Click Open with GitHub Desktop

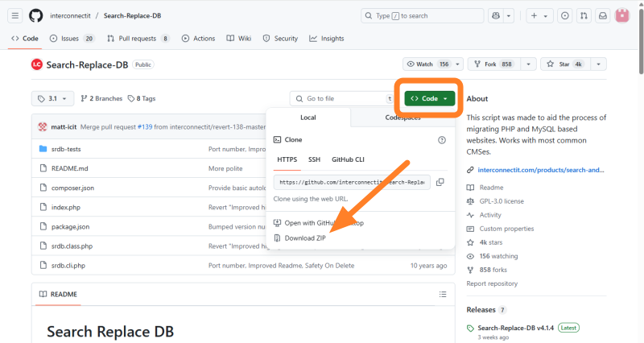click(x=319, y=223)
